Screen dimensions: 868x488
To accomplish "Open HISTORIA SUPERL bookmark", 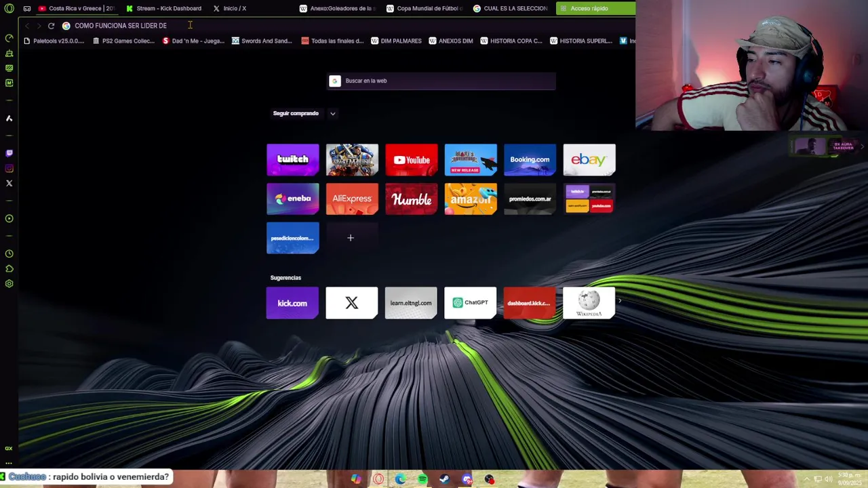I will [581, 41].
